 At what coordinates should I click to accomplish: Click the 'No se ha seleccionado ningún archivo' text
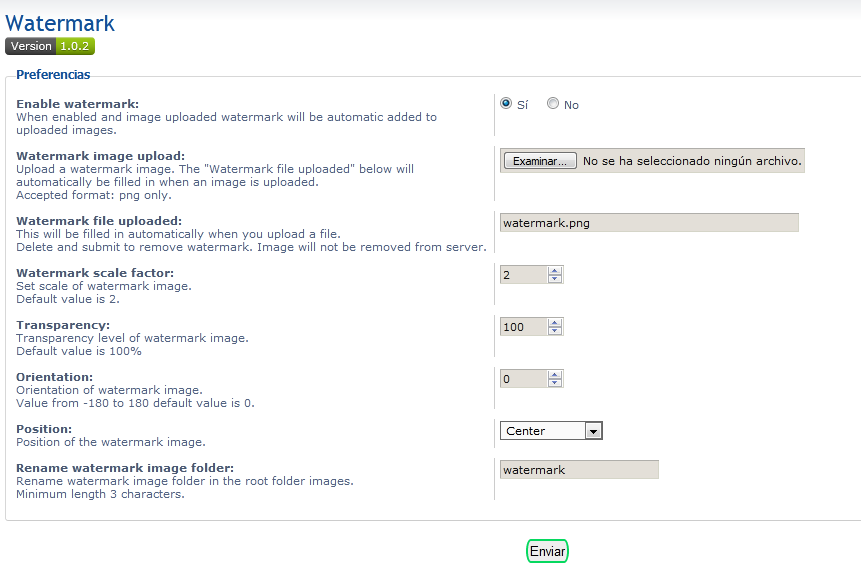(x=692, y=161)
